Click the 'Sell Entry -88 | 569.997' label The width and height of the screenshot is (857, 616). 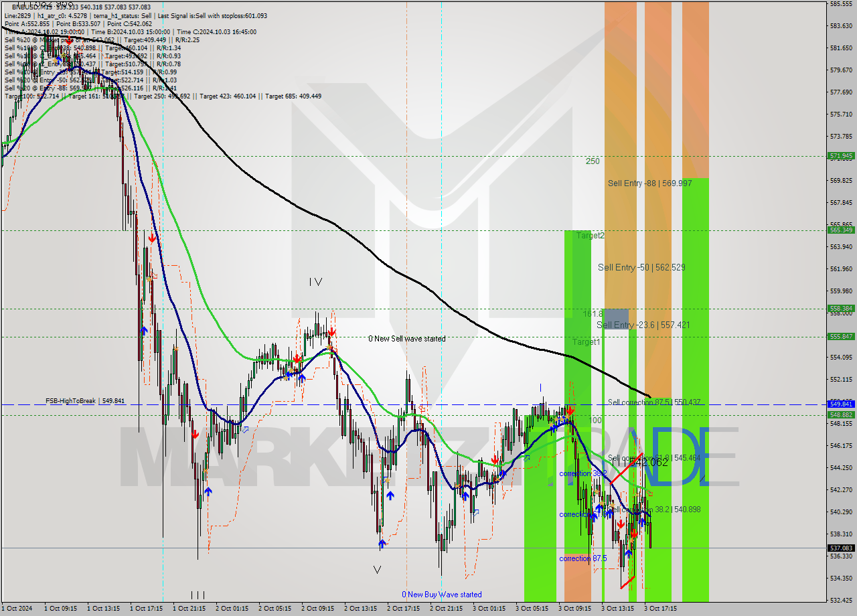tap(649, 183)
